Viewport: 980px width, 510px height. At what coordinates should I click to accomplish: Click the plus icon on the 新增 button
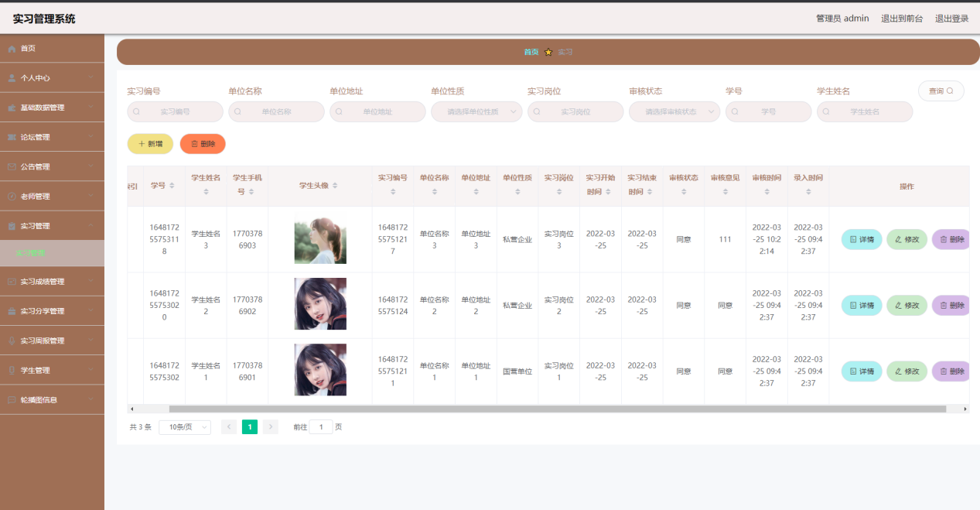coord(141,144)
